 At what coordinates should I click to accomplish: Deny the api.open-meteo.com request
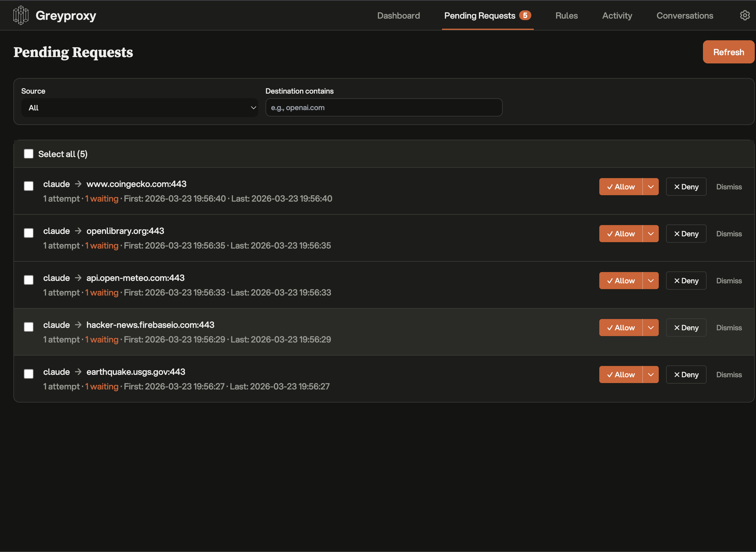tap(686, 281)
